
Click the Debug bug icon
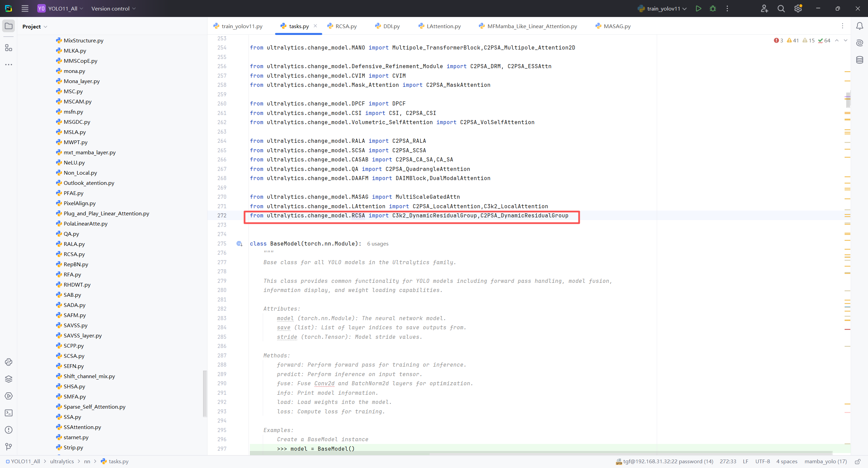pos(713,8)
